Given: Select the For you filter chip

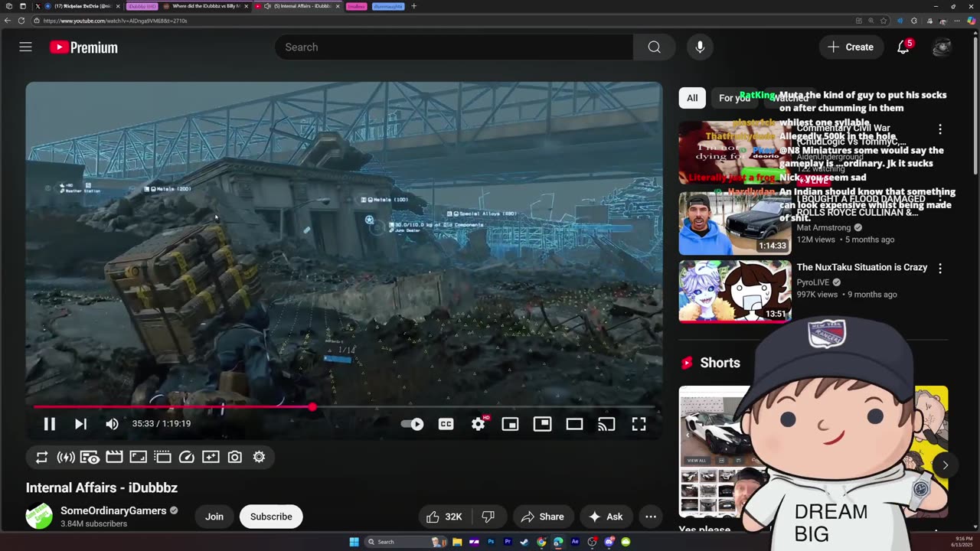Looking at the screenshot, I should click(x=734, y=98).
